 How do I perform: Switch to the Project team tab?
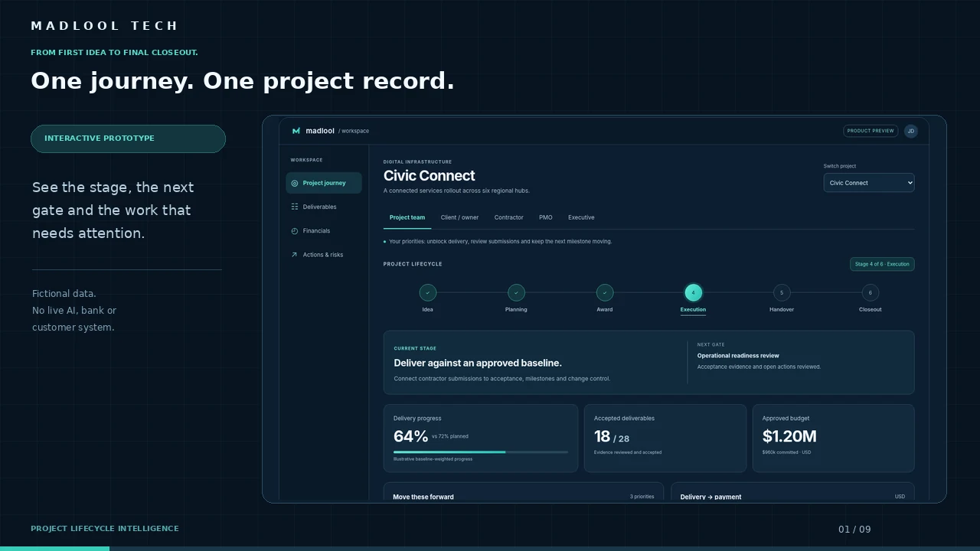click(407, 217)
